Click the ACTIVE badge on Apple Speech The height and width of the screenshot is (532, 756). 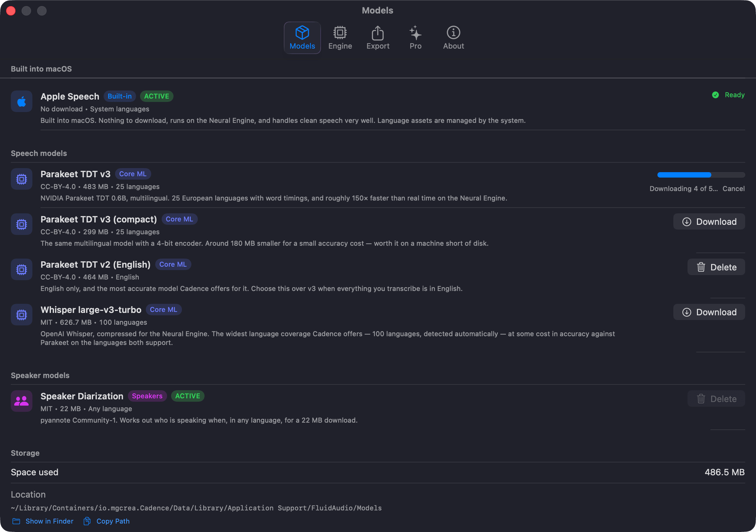pyautogui.click(x=157, y=96)
